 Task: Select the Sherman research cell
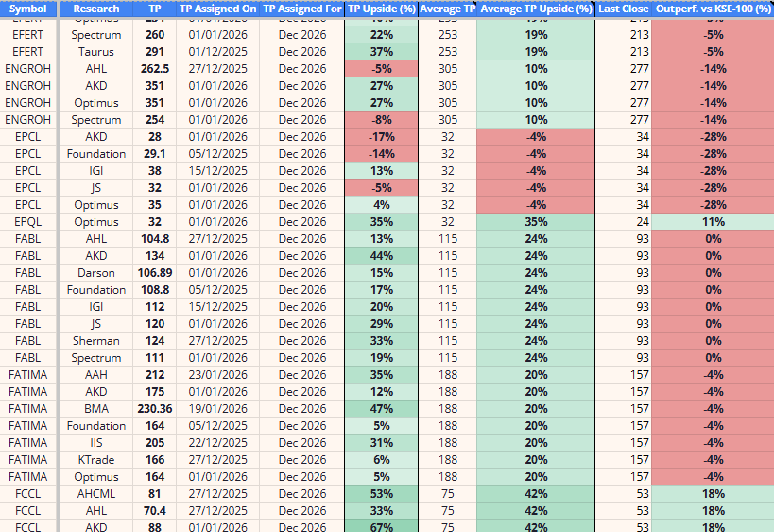click(x=96, y=341)
